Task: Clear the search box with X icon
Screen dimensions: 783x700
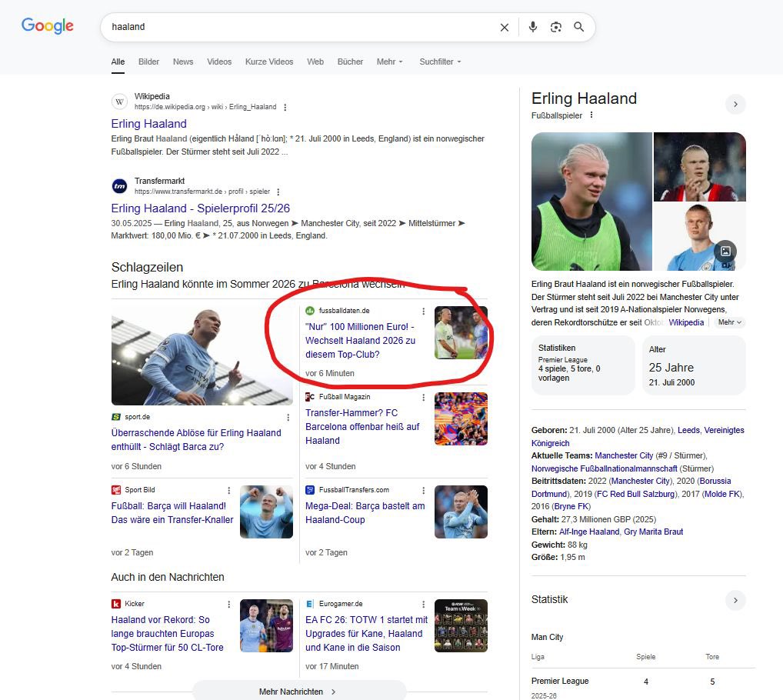Action: click(x=505, y=28)
